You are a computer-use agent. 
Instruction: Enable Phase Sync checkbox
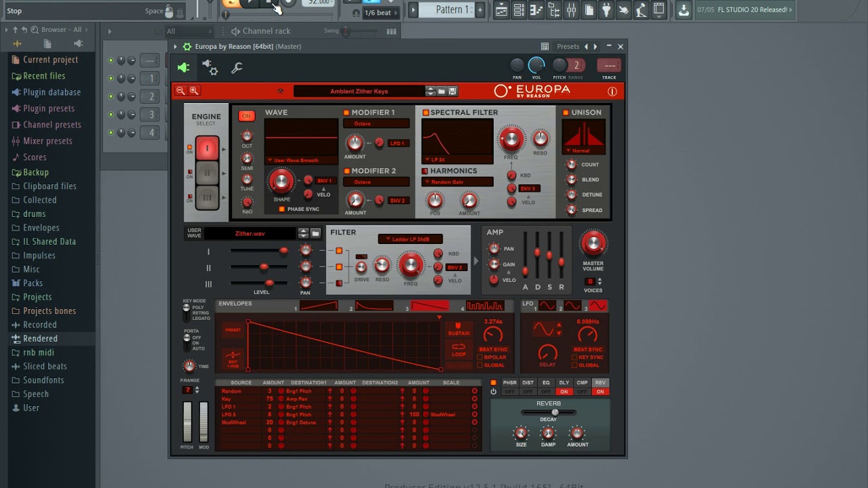[x=282, y=209]
